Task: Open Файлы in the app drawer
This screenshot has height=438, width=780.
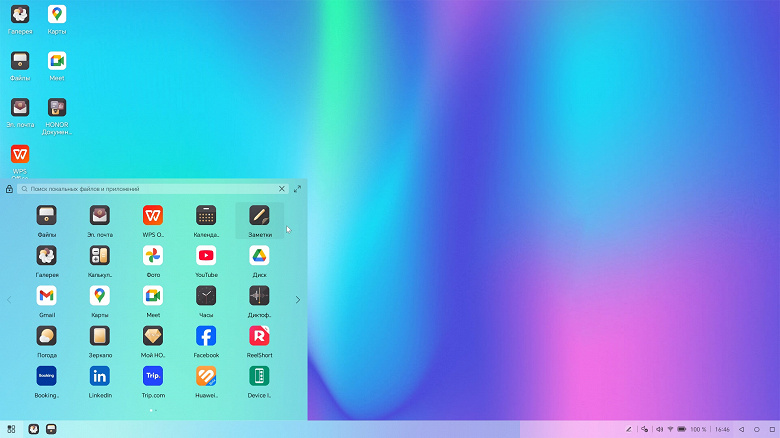Action: [46, 216]
